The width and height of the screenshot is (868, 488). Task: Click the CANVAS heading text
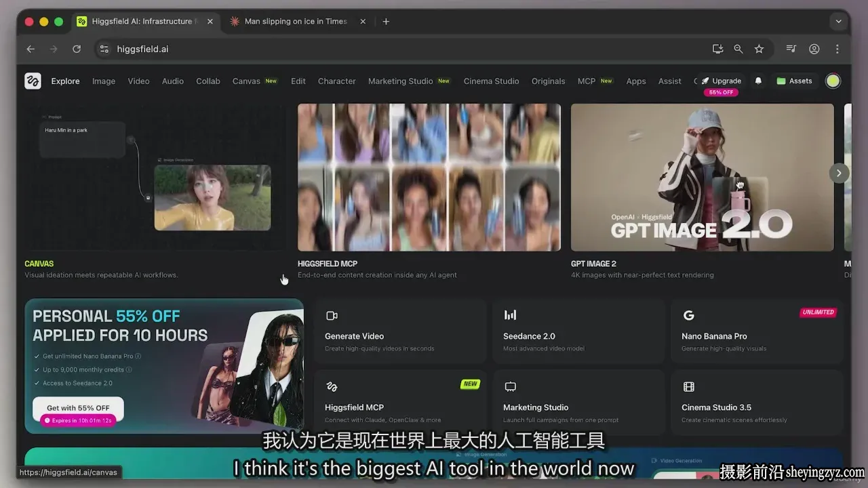point(39,264)
